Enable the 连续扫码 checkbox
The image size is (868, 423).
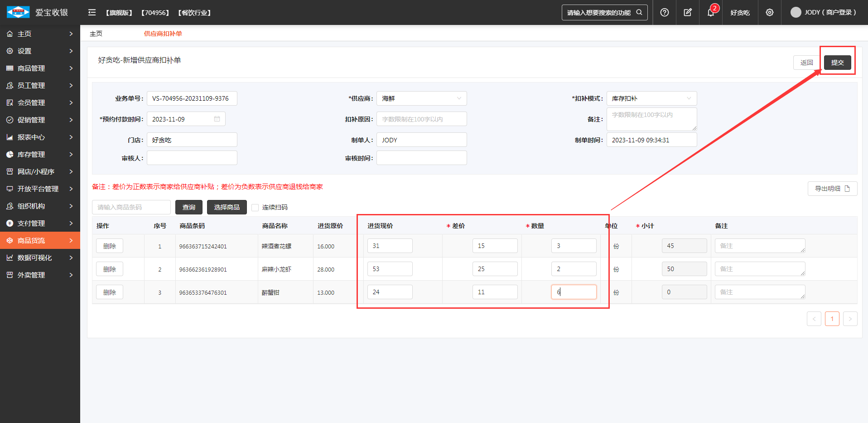tap(255, 208)
